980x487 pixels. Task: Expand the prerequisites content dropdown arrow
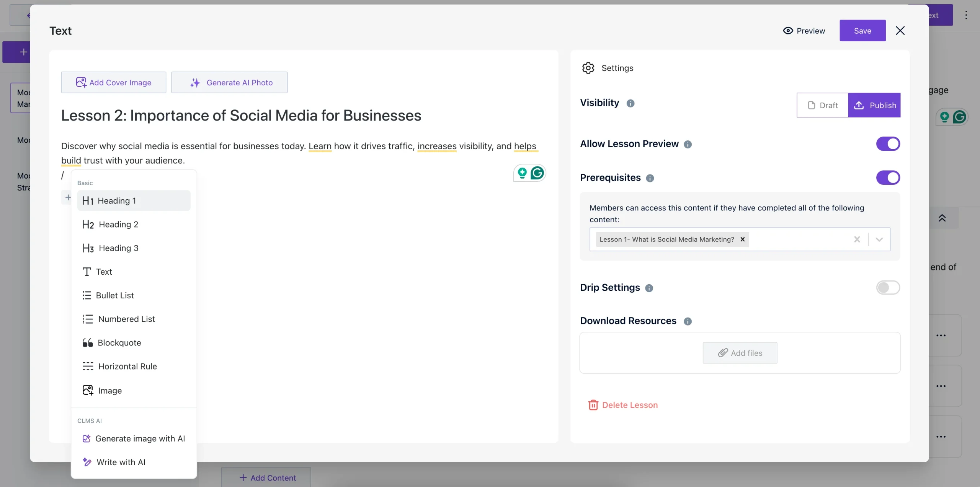pos(879,239)
